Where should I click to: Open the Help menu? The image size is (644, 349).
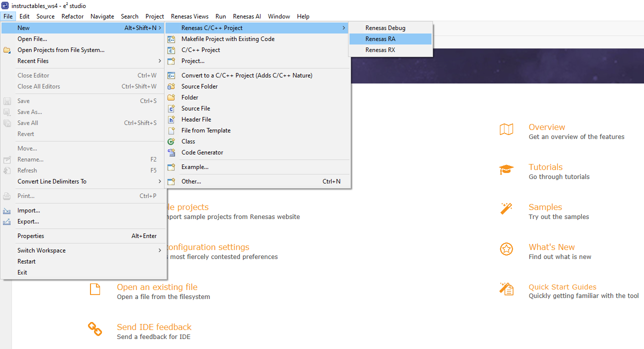click(303, 16)
